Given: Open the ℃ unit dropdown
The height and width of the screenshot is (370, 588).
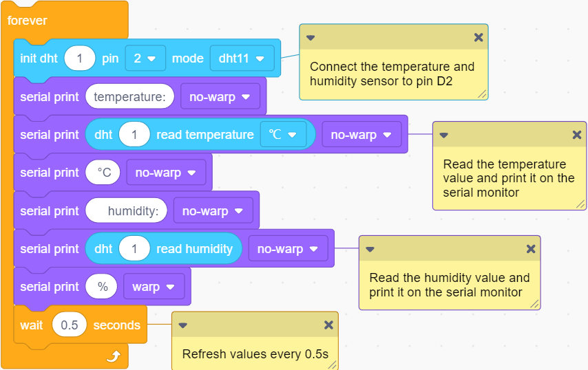Looking at the screenshot, I should click(283, 134).
